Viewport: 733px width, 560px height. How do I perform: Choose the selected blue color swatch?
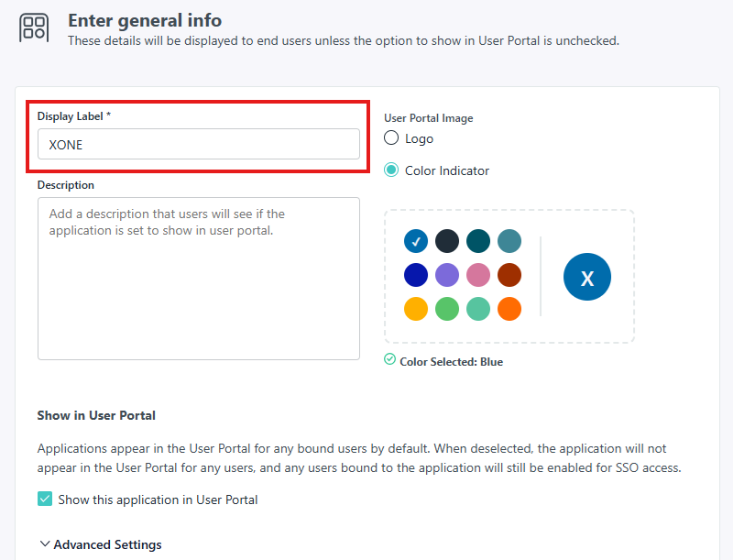(x=416, y=241)
